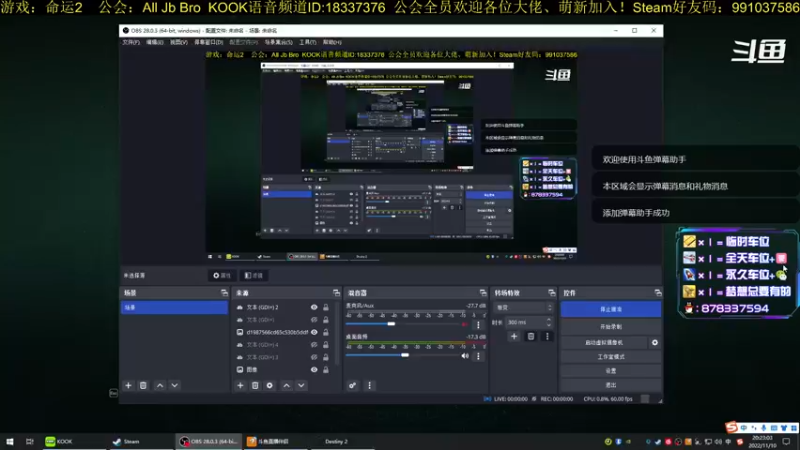
Task: Move scene down with arrow icon
Action: (x=174, y=386)
